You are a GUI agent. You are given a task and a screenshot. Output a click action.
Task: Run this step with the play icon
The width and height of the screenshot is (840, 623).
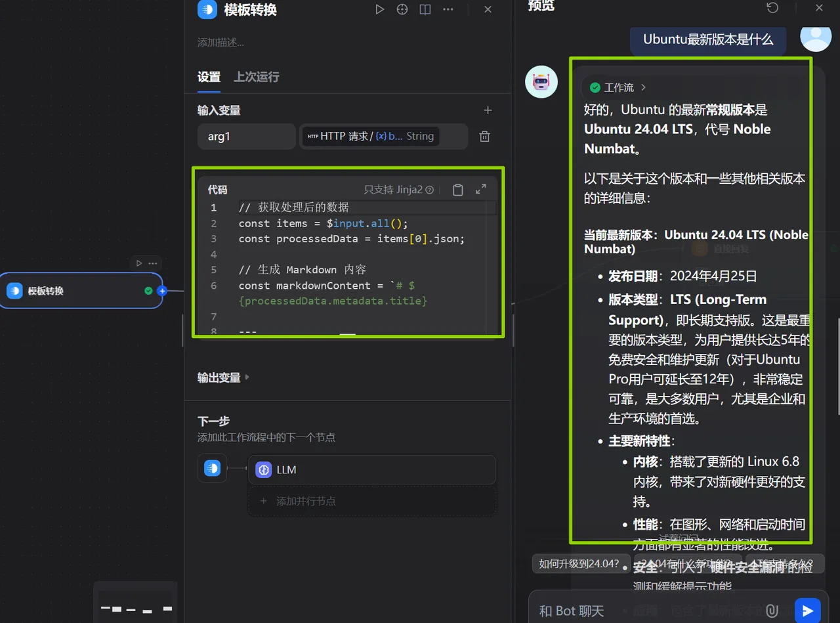[379, 10]
